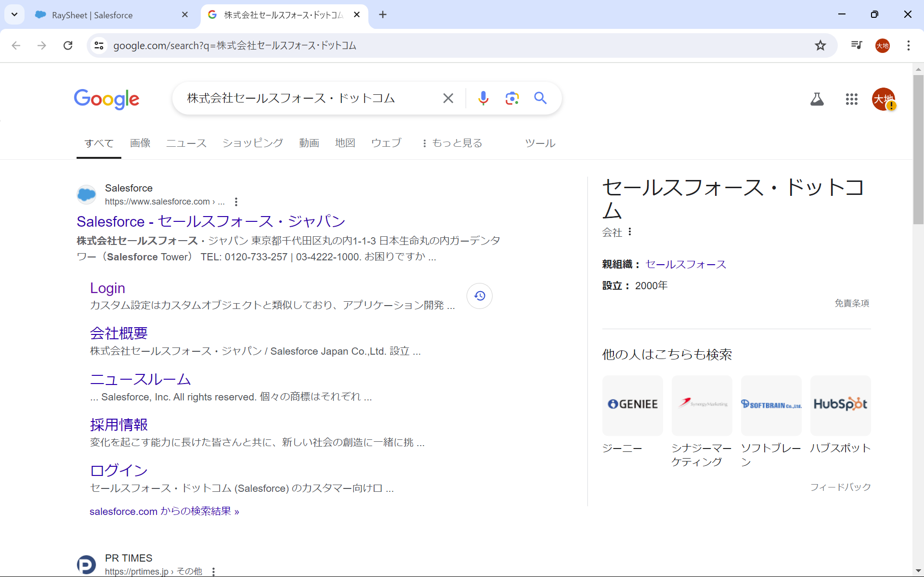
Task: Click the Salesforce cloud favicon
Action: tap(87, 194)
